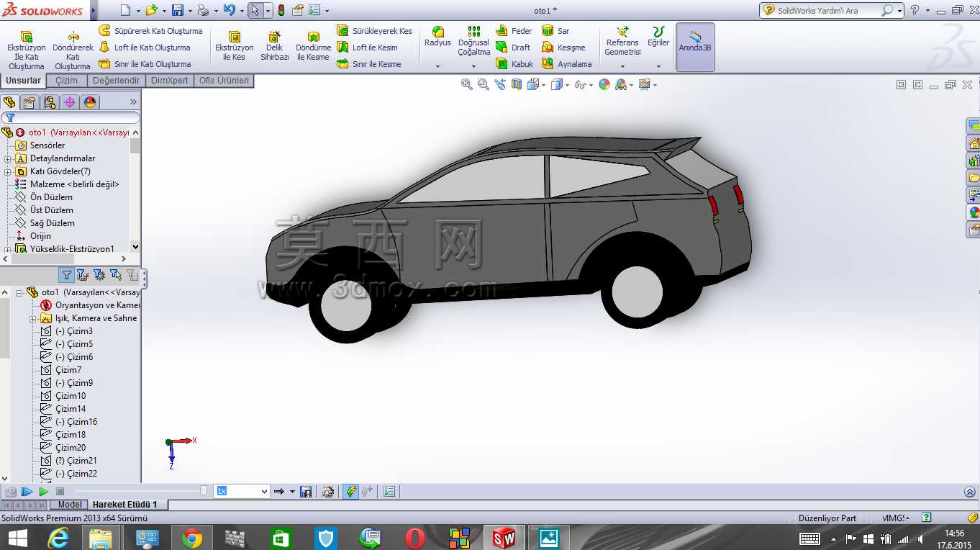The height and width of the screenshot is (550, 980).
Task: Choose Süpürerek Katı Oluşturma
Action: pyautogui.click(x=150, y=31)
